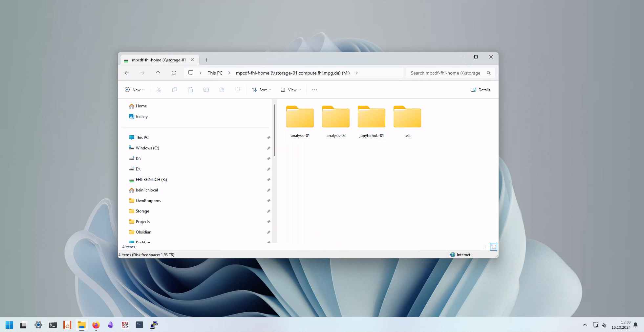Switch to details list view icon
This screenshot has width=644, height=332.
tap(486, 247)
